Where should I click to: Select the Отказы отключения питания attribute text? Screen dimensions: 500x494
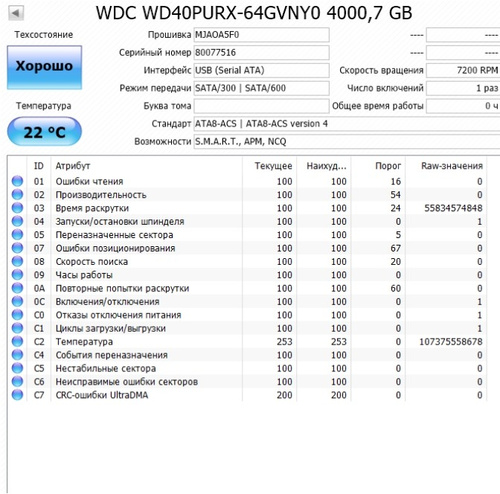[118, 315]
